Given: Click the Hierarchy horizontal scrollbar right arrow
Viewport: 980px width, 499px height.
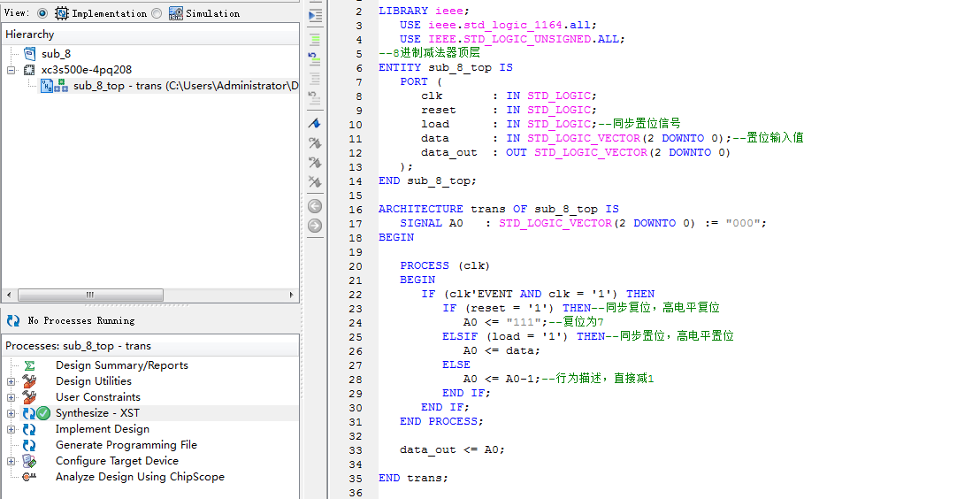Looking at the screenshot, I should pos(293,295).
